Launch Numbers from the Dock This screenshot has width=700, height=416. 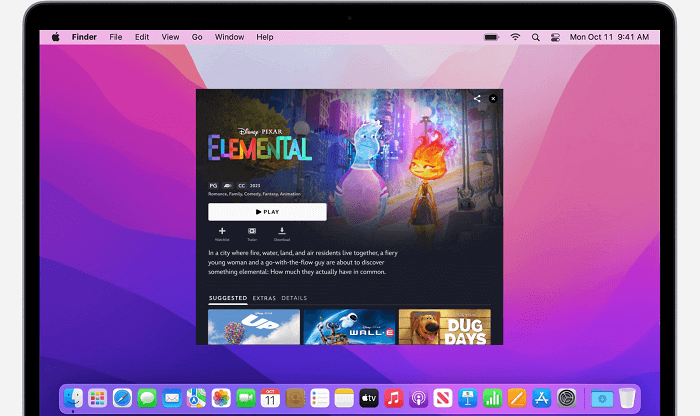tap(492, 398)
